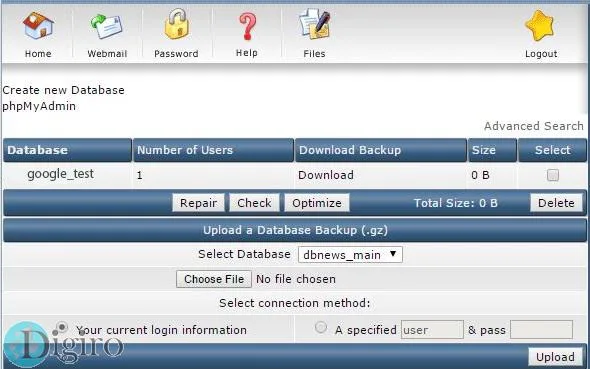The height and width of the screenshot is (369, 590).
Task: Open the Webmail envelope icon
Action: (107, 26)
